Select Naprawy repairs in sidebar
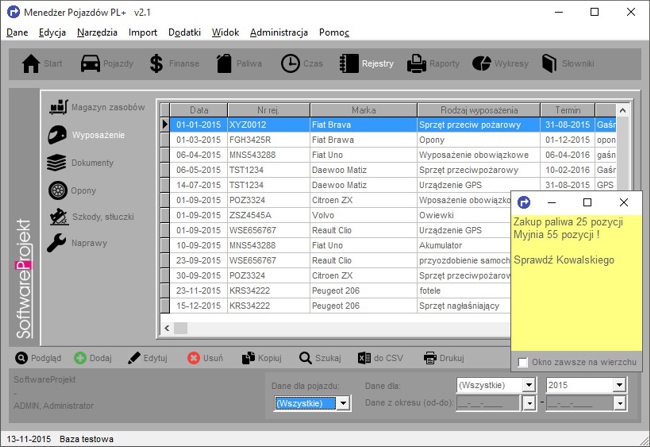650x447 pixels. click(x=77, y=243)
